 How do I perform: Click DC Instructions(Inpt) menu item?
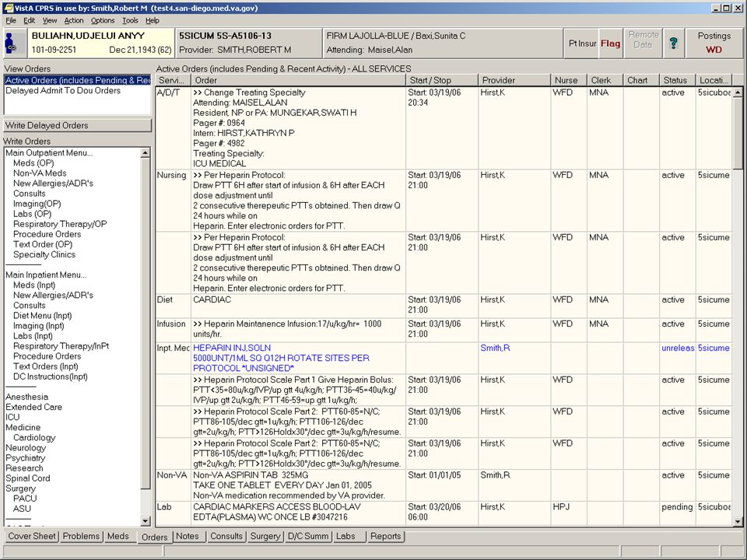tap(51, 376)
